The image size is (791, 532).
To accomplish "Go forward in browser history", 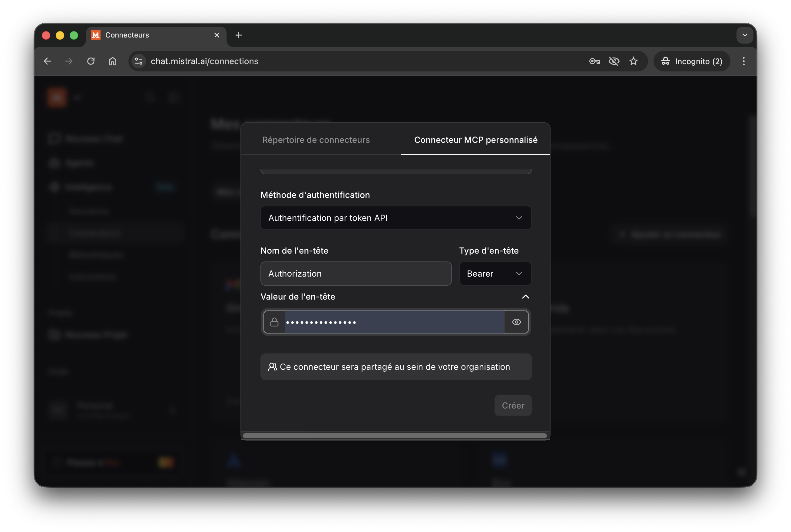I will (x=68, y=61).
